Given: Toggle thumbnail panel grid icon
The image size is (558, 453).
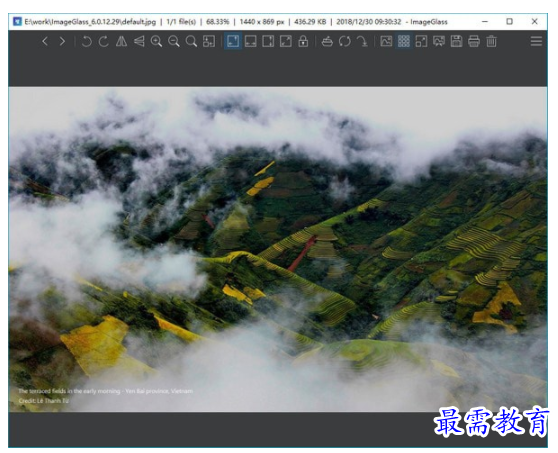Looking at the screenshot, I should tap(404, 41).
